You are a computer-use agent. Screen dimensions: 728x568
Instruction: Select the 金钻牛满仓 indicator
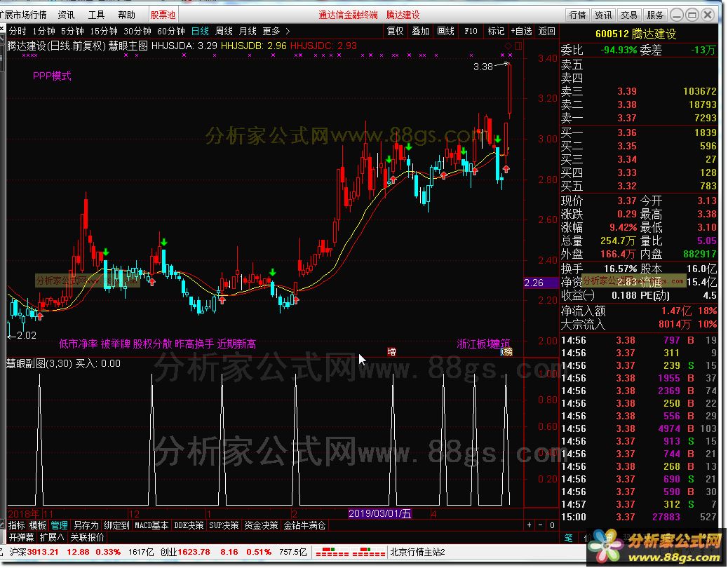click(304, 525)
